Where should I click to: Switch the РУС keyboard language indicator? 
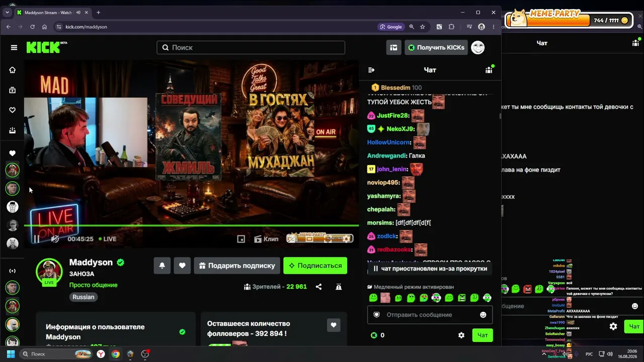tap(589, 354)
